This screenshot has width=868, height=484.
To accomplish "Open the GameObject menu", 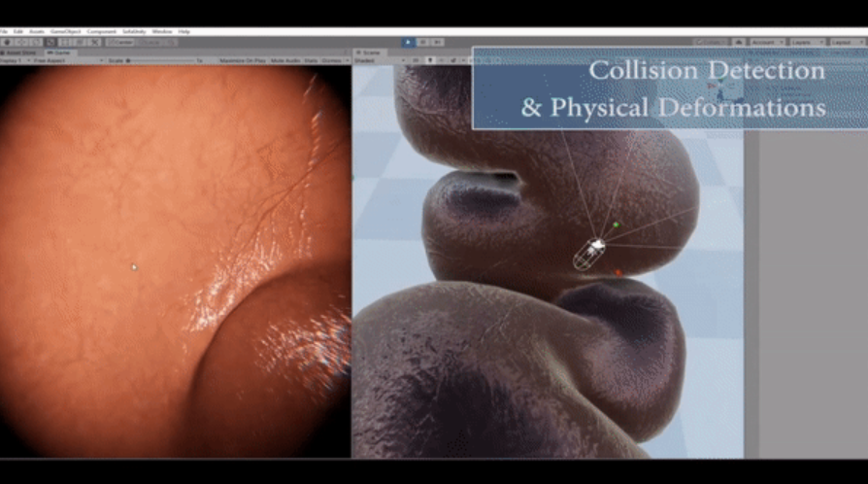I will point(64,31).
